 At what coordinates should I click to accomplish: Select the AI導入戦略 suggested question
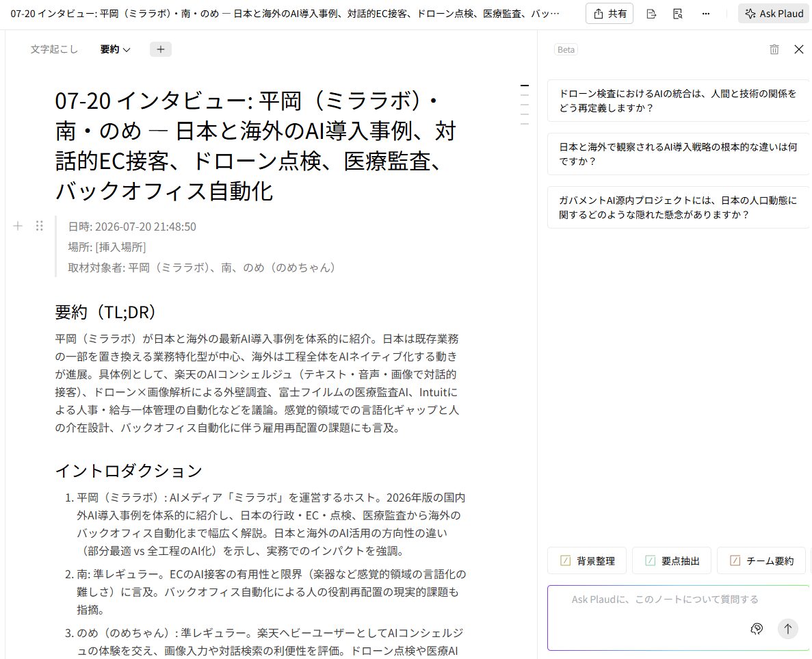coord(678,154)
